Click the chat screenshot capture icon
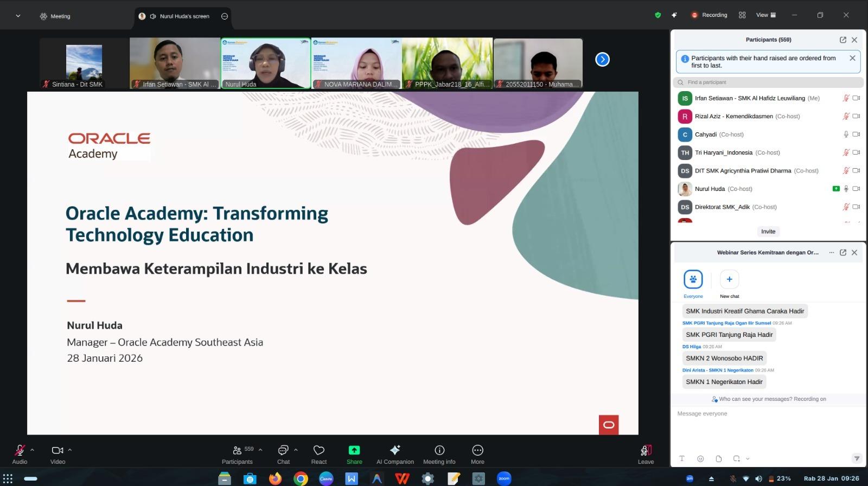The image size is (868, 486). (736, 458)
